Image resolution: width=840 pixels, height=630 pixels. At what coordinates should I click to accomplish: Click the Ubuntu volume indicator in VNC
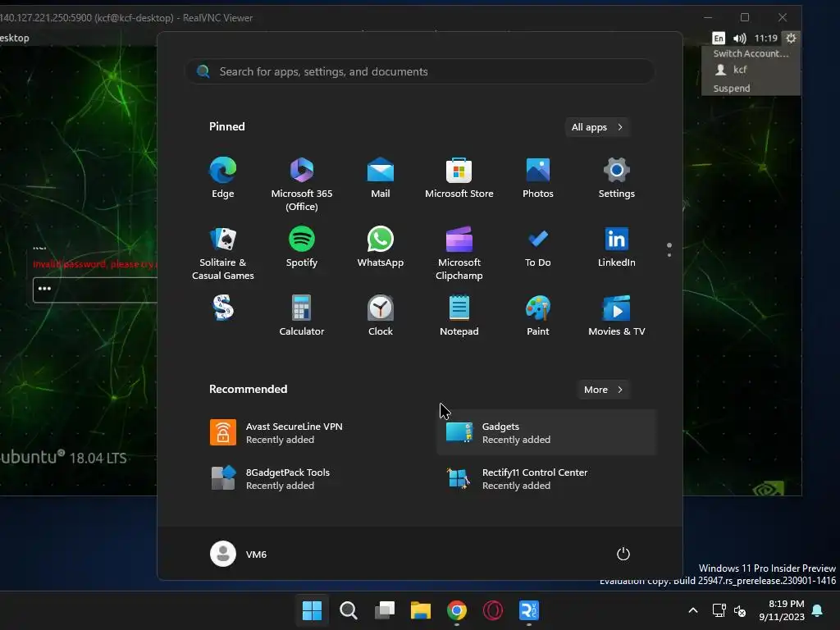739,38
